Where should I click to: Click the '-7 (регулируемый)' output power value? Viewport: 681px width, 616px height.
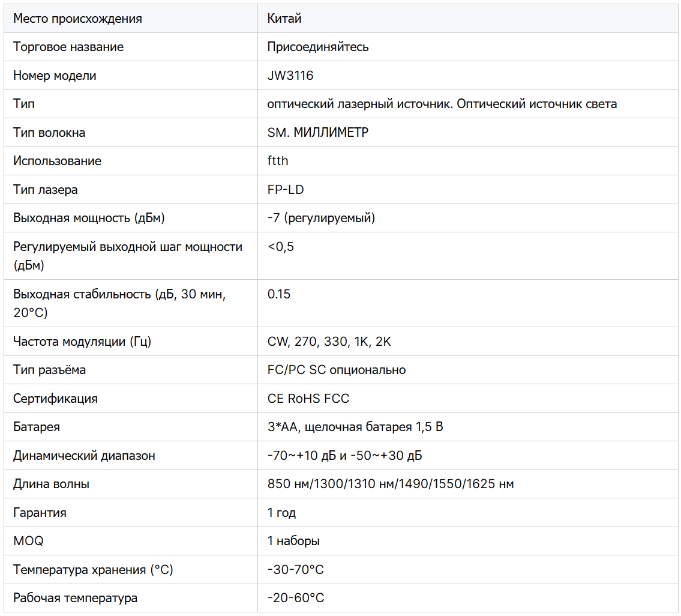(x=321, y=218)
